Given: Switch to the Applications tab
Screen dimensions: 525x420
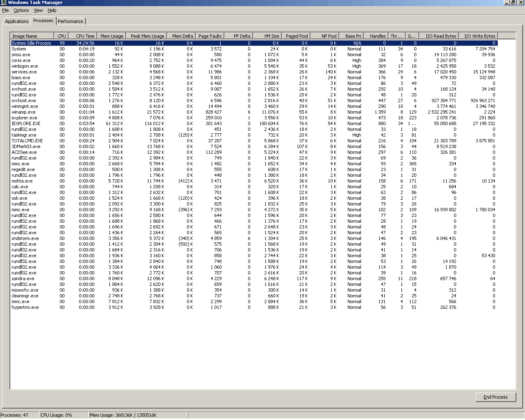Looking at the screenshot, I should (x=17, y=21).
